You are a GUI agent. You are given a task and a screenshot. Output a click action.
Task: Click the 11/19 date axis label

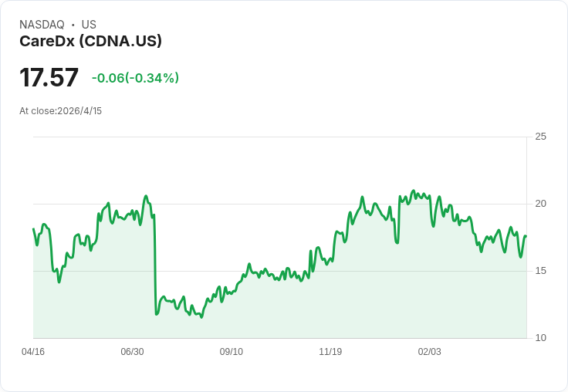pyautogui.click(x=330, y=352)
